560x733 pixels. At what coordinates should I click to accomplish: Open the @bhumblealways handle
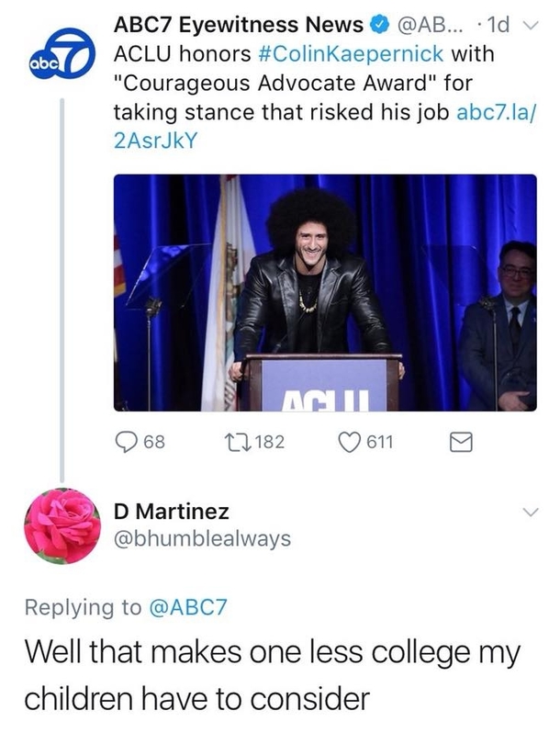(201, 539)
